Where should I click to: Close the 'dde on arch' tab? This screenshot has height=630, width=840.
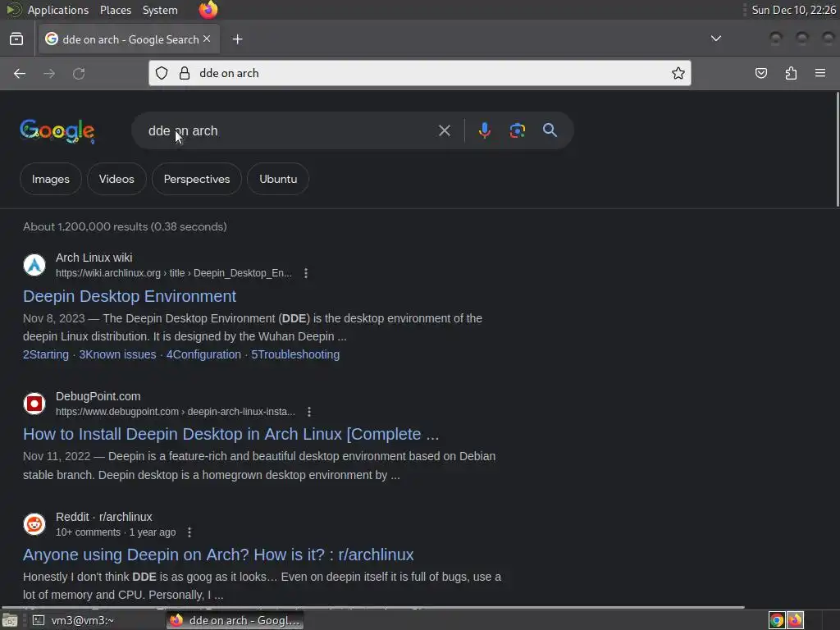pyautogui.click(x=207, y=39)
